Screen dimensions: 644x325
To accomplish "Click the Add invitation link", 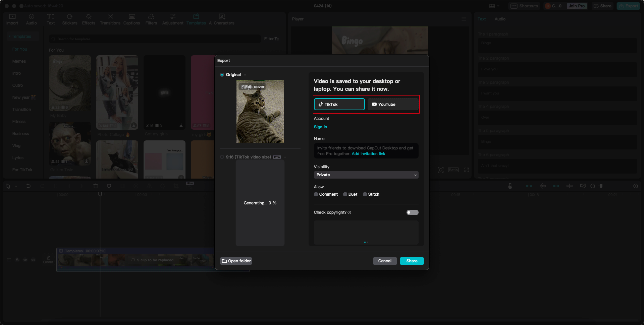I will tap(368, 154).
